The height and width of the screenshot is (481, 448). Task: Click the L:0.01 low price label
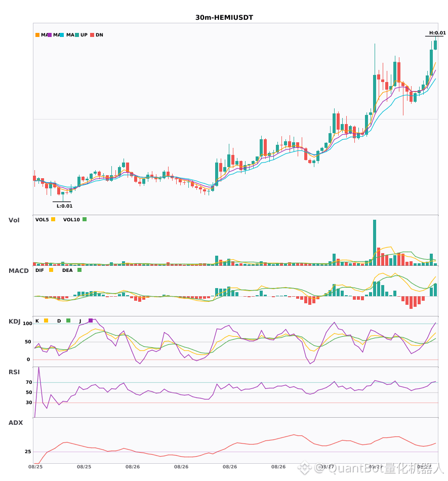click(x=64, y=206)
